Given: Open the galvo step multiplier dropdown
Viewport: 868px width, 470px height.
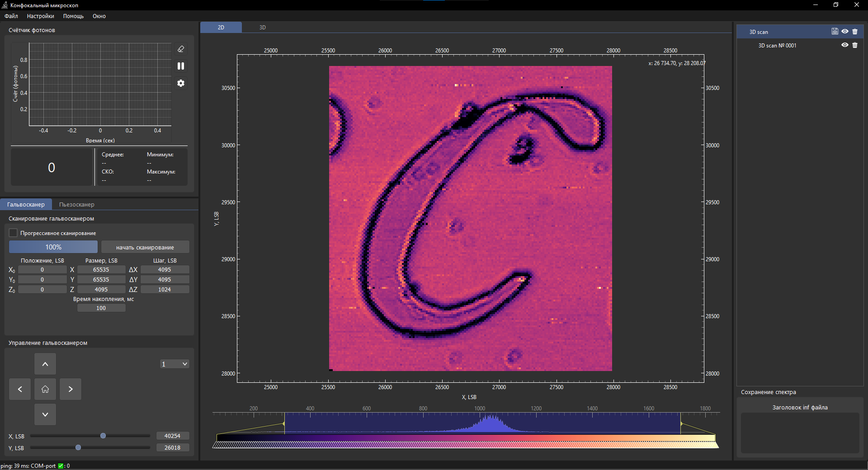Looking at the screenshot, I should pos(175,364).
